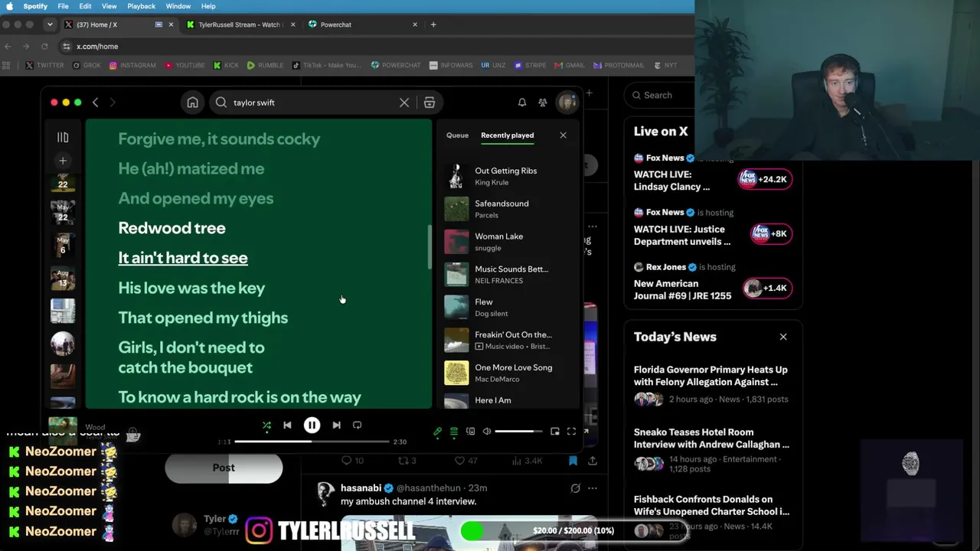The image size is (980, 551).
Task: Bookmark the post above hasanabi's tweet
Action: coord(573,461)
